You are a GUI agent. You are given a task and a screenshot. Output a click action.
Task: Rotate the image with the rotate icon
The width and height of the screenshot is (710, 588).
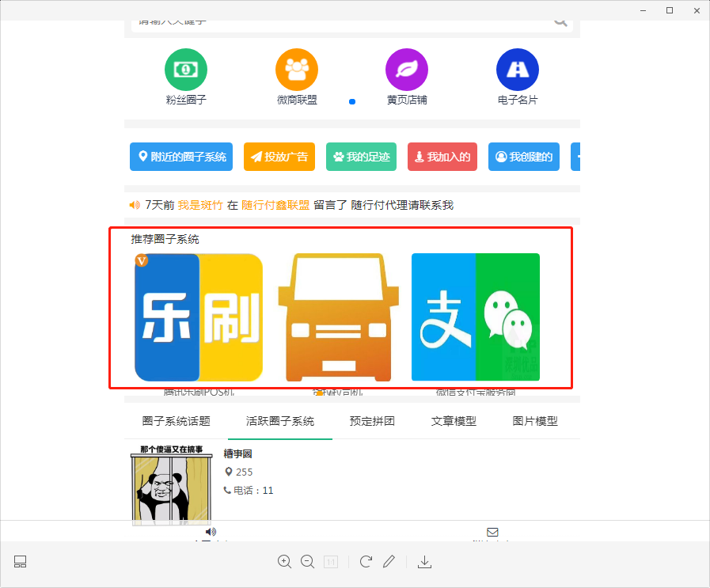click(x=366, y=561)
